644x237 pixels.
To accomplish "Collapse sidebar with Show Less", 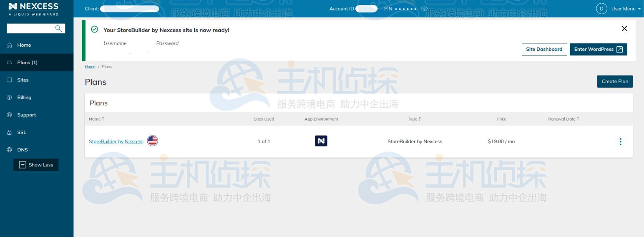I will [x=36, y=165].
